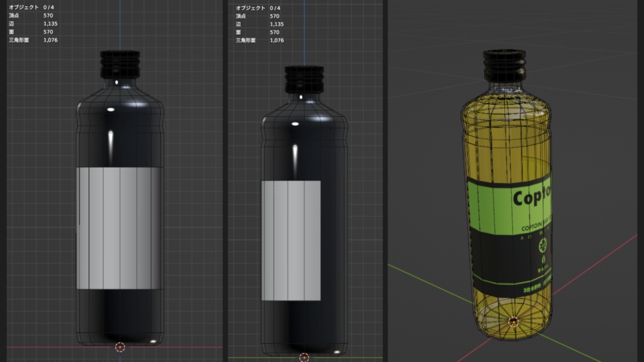Click the 頂点 570 stat in side-view viewport

[x=257, y=16]
